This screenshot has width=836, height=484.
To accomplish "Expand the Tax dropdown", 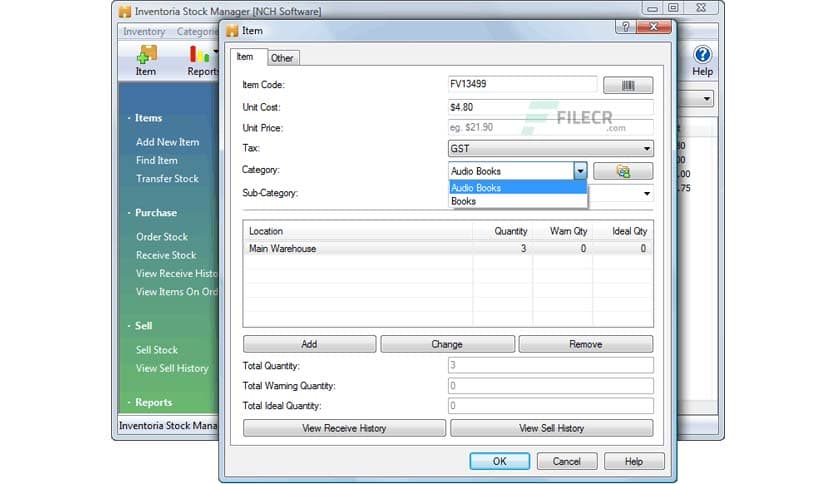I will [646, 149].
